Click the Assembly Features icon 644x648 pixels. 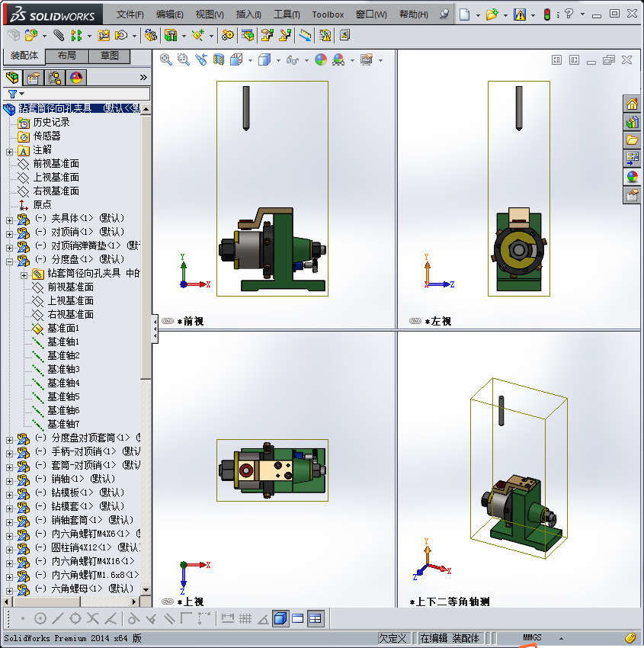pyautogui.click(x=171, y=36)
